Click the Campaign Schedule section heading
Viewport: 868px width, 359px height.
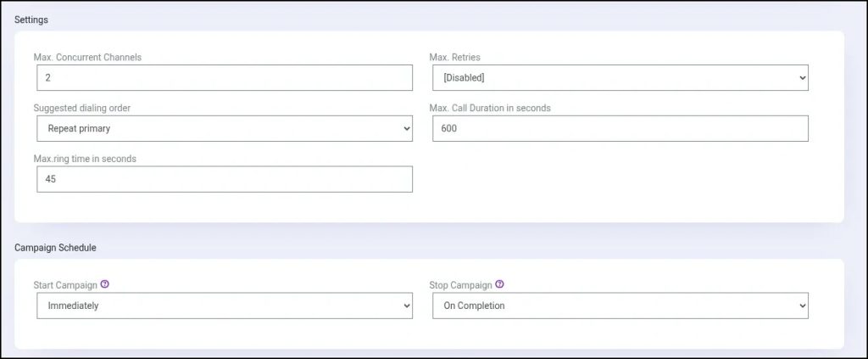point(55,248)
